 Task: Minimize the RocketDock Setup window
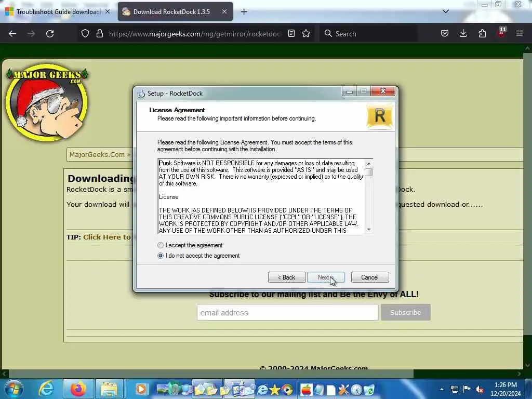tap(350, 91)
